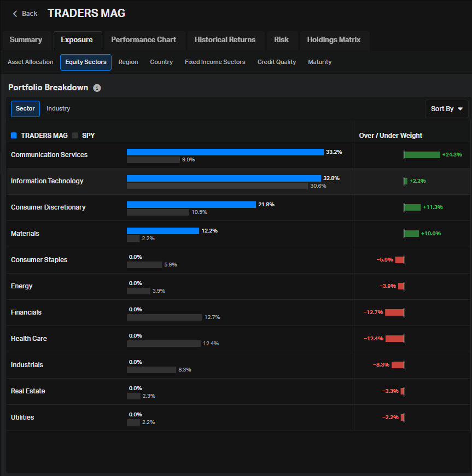
Task: Select the Financials row label
Action: [26, 312]
